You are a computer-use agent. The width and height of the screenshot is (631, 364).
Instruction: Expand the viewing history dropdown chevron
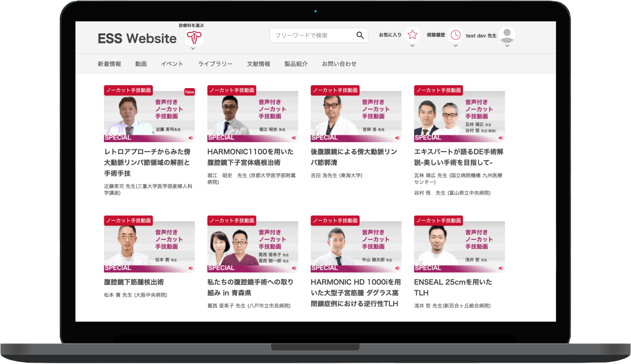click(455, 46)
